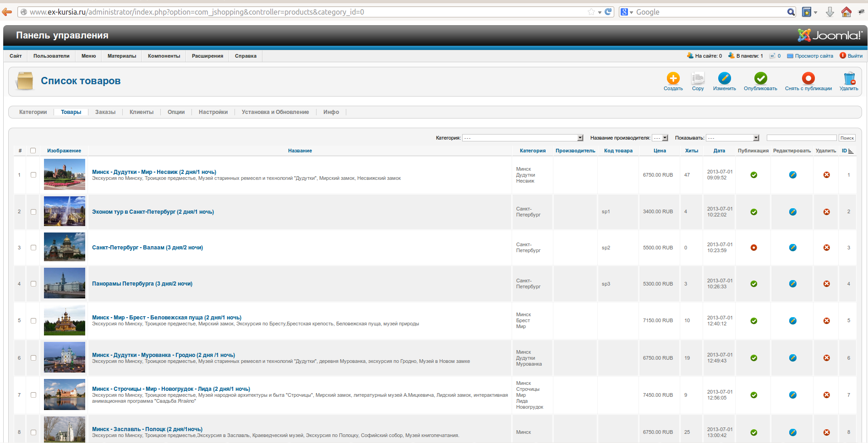Open edit icon for Эконом тур в Санкт-Петербург
Screen dimensions: 868x443
coord(792,212)
